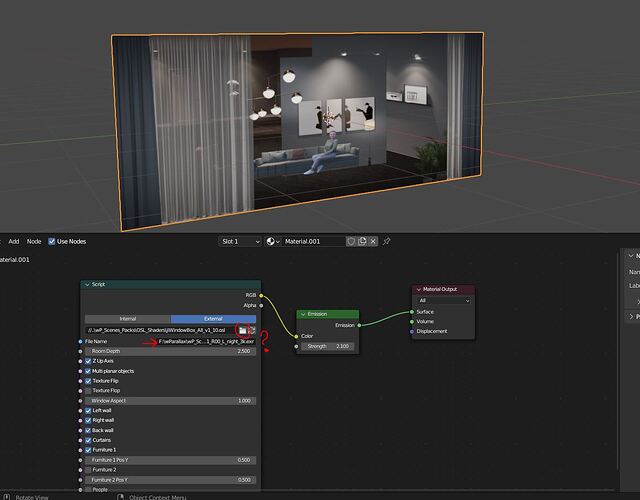640x500 pixels.
Task: Click the File Name input socket
Action: (80, 342)
